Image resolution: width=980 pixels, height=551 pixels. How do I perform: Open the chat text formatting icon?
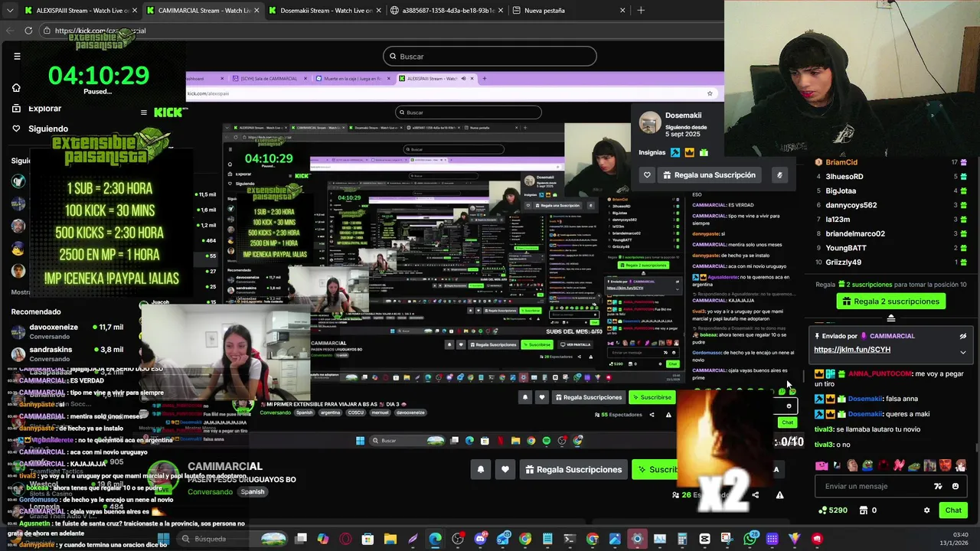tap(938, 486)
